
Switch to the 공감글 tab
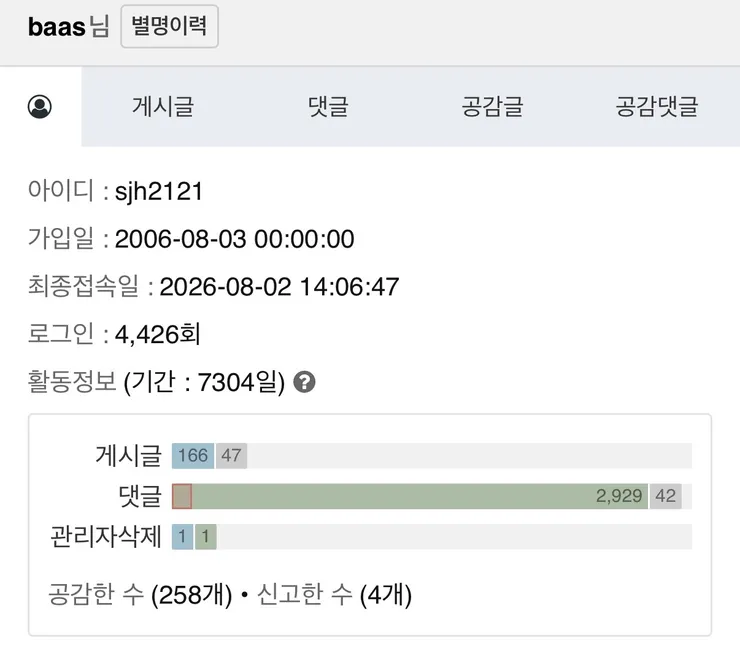492,106
